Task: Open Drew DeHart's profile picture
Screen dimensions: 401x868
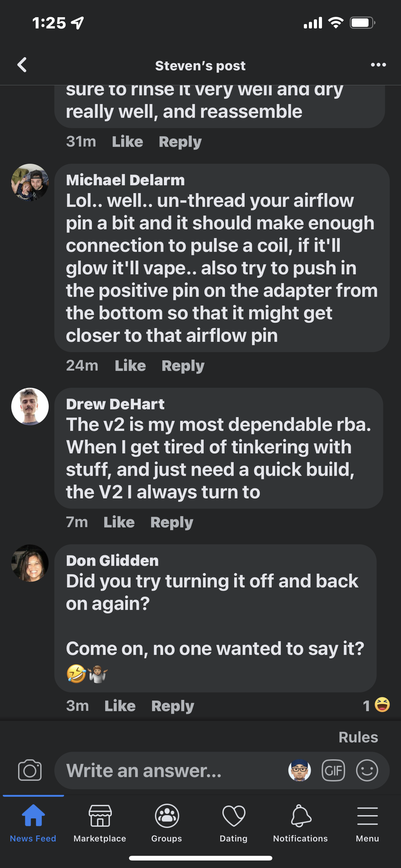Action: click(x=30, y=407)
